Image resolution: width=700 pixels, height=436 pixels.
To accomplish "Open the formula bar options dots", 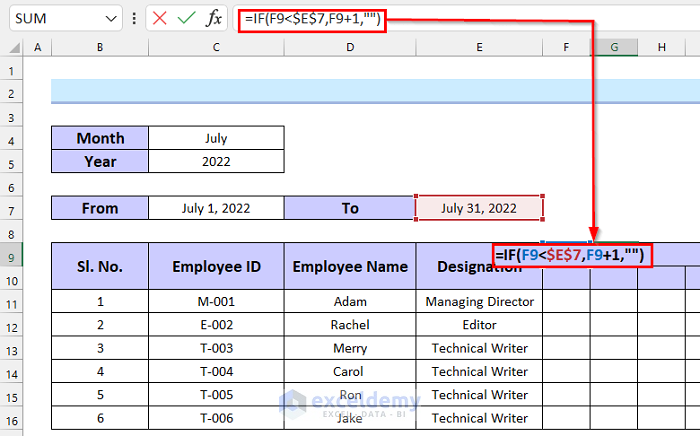I will click(x=134, y=18).
